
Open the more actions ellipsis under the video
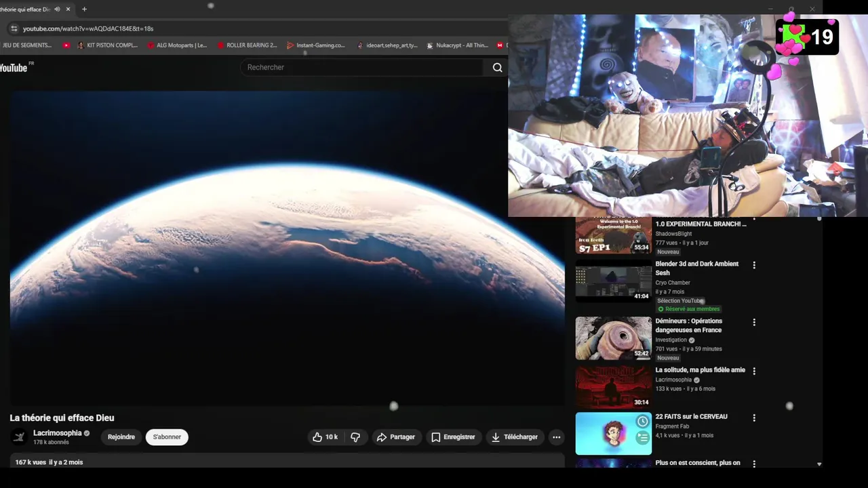pos(556,437)
